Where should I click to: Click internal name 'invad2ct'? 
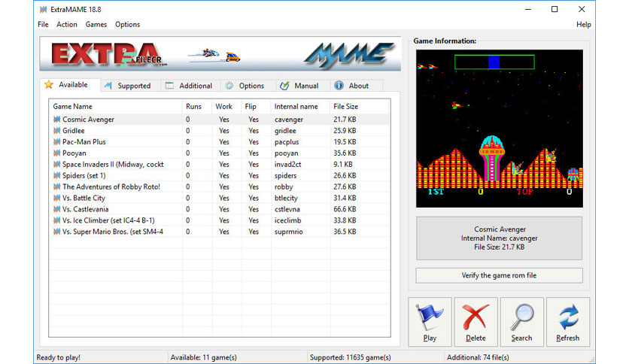coord(287,165)
